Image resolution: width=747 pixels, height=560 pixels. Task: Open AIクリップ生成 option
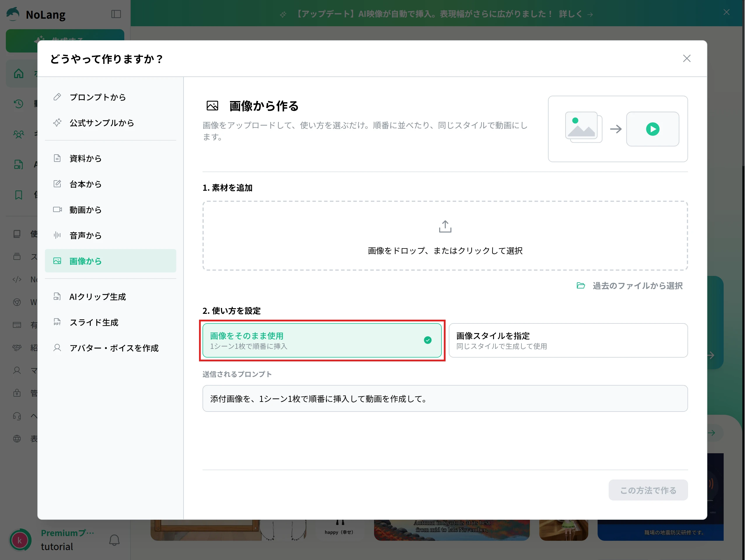click(110, 297)
